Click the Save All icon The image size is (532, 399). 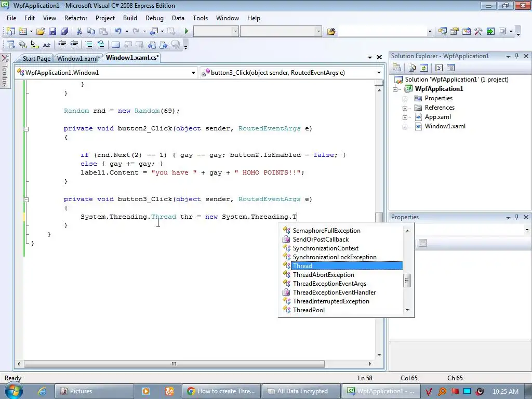(x=64, y=32)
